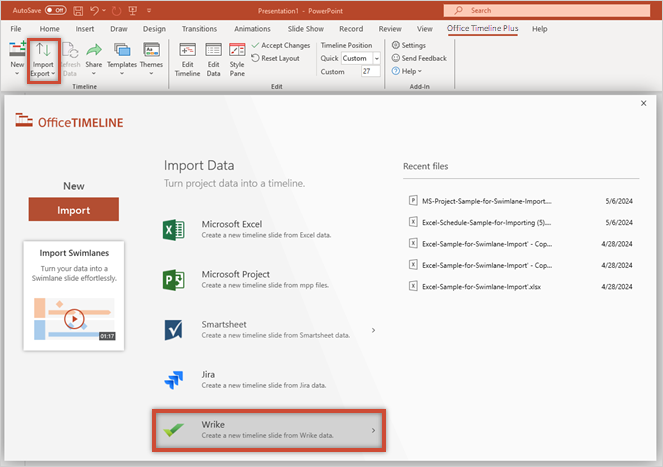Image resolution: width=663 pixels, height=467 pixels.
Task: Open the Record tab
Action: [x=351, y=29]
